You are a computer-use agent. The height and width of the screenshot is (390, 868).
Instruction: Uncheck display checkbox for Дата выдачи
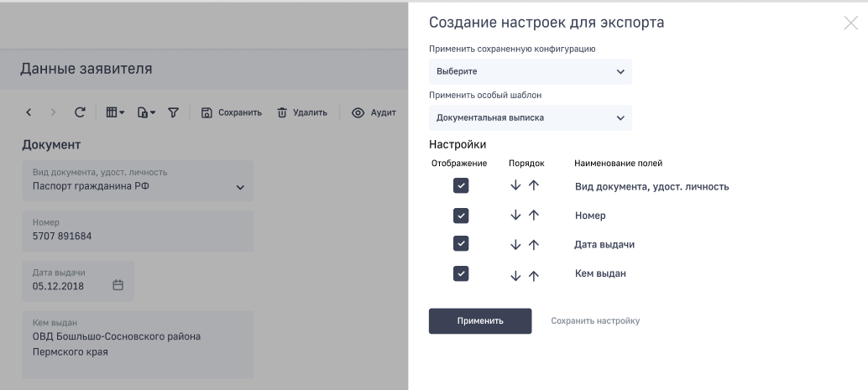point(461,243)
